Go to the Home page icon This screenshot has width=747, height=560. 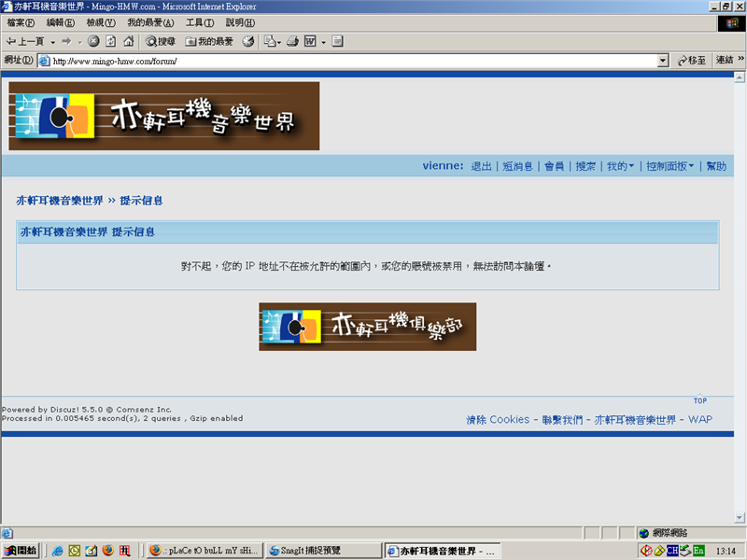pyautogui.click(x=128, y=41)
